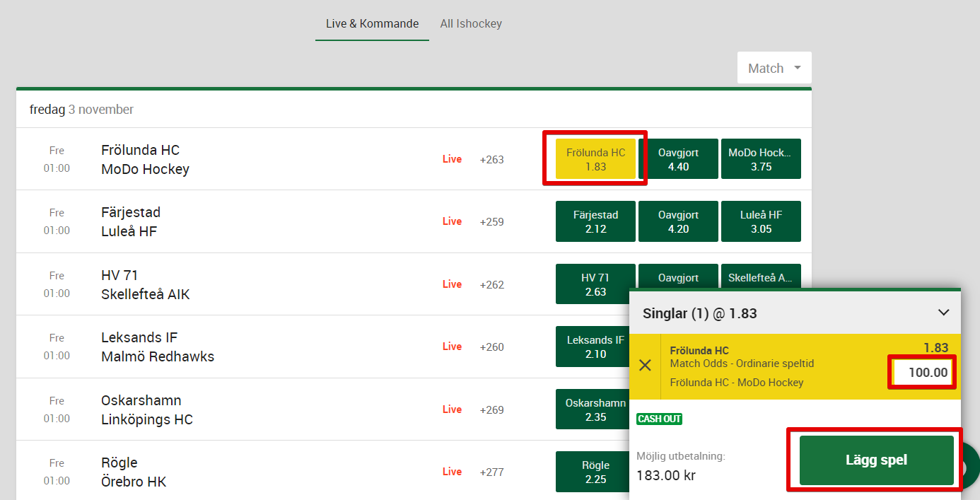Pick Oavgjort at 4.40 odds
Viewport: 980px width, 500px height.
[678, 158]
